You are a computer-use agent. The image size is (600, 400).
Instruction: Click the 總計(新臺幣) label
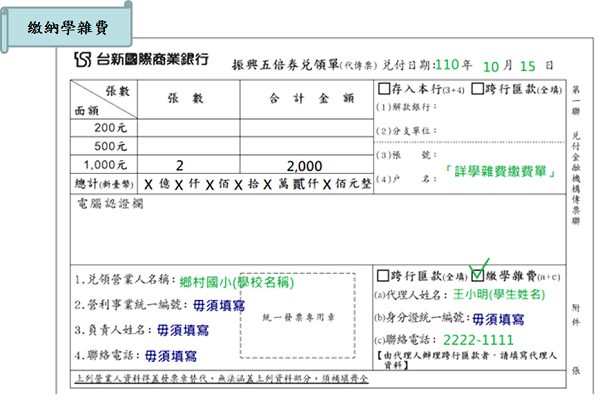click(104, 184)
